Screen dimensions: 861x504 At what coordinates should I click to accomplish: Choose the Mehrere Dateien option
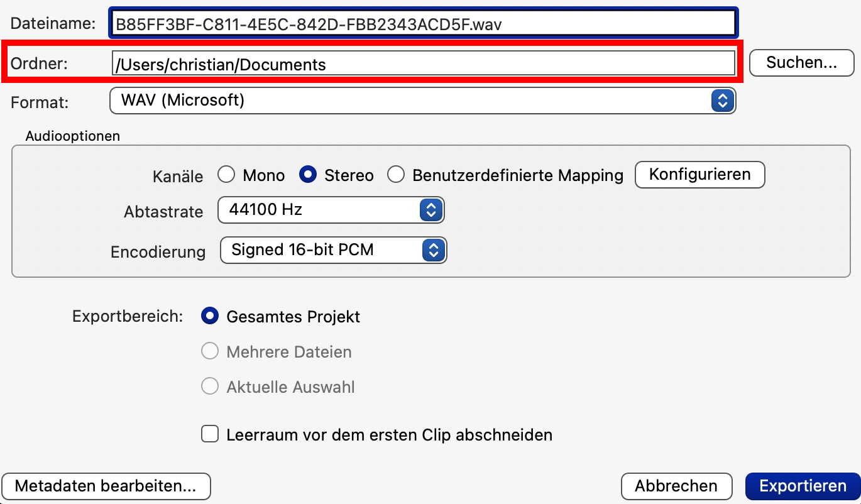pyautogui.click(x=209, y=351)
